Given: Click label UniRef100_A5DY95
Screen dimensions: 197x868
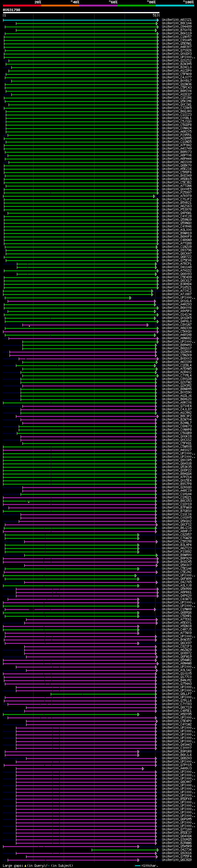Looking at the screenshot, I should 176,715.
